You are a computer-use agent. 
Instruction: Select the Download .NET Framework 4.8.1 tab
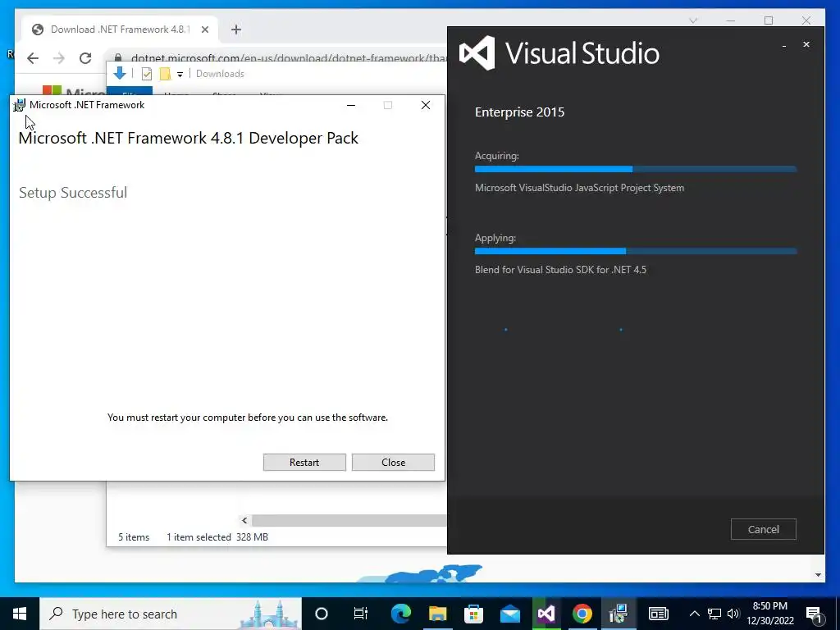120,30
